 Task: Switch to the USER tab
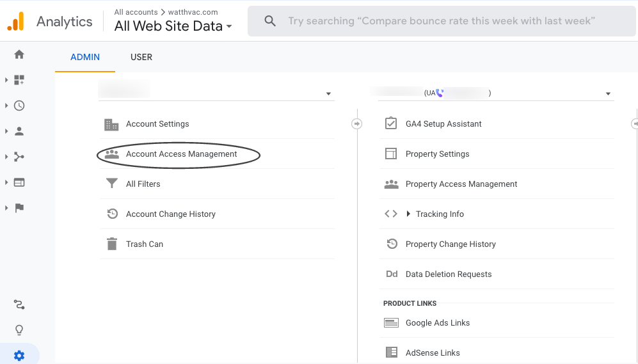point(141,58)
